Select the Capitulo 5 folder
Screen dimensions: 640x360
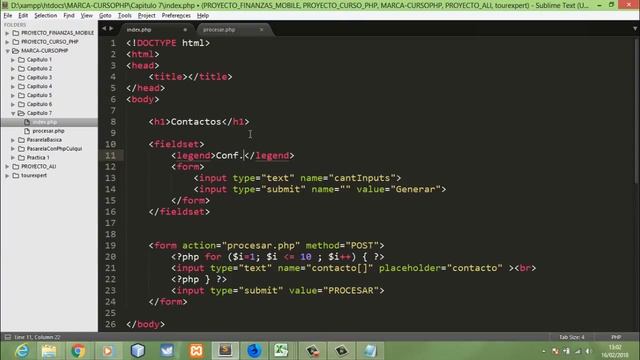39,95
